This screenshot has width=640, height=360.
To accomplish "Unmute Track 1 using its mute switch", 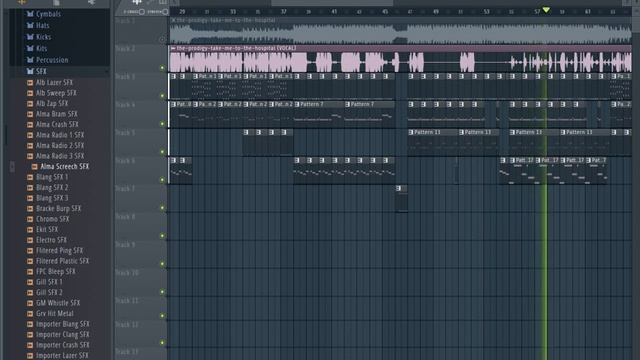I will [162, 40].
